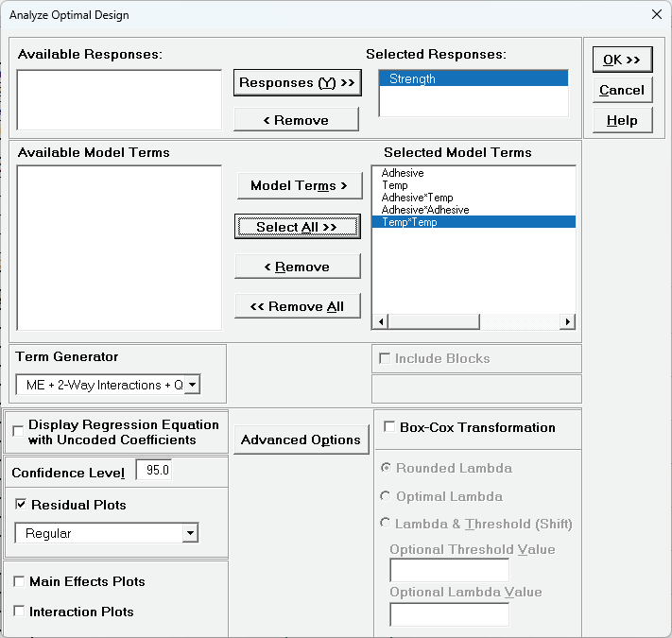
Task: Click the OK >> button
Action: pyautogui.click(x=622, y=60)
